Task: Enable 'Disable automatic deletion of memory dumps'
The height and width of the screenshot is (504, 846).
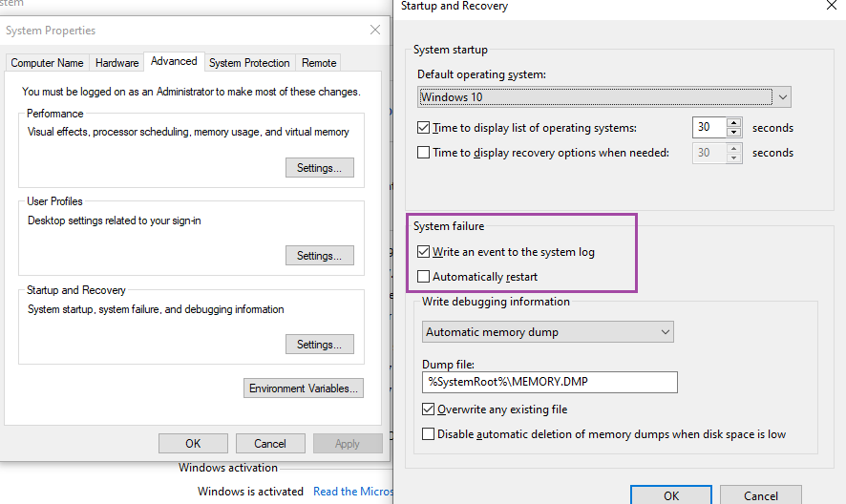Action: point(429,434)
